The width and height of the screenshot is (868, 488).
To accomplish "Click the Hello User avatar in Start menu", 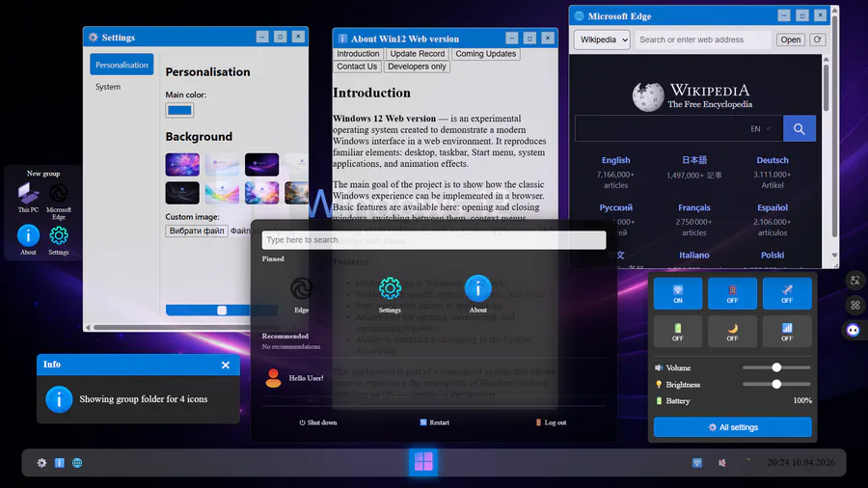I will coord(273,378).
